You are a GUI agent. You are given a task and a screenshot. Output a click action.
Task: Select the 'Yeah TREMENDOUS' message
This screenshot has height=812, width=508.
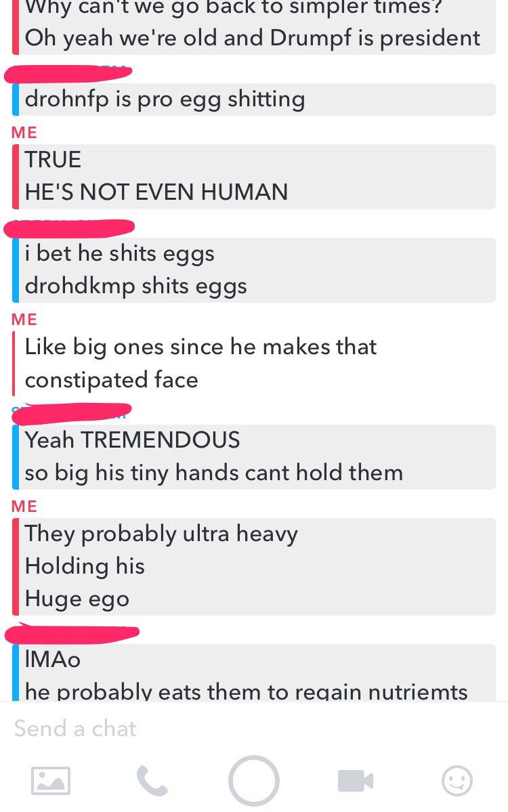132,440
